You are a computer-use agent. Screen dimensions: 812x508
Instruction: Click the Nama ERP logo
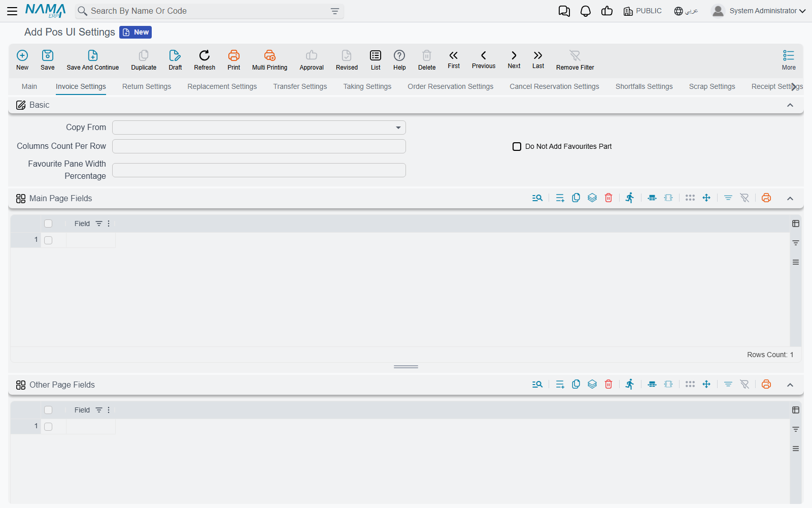point(46,11)
